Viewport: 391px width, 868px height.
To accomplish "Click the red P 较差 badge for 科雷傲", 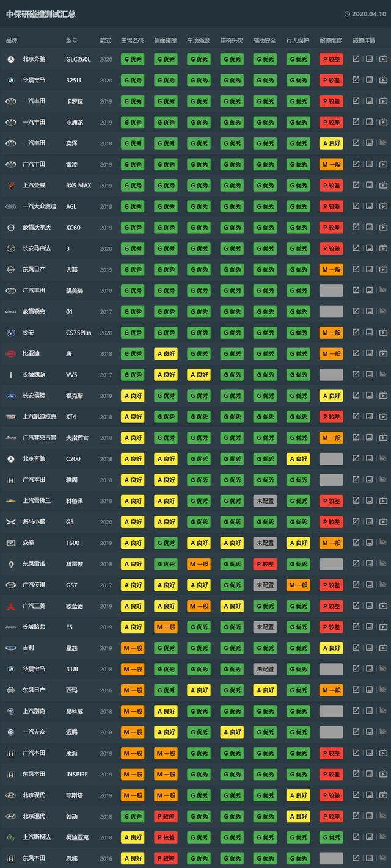I will [x=265, y=564].
